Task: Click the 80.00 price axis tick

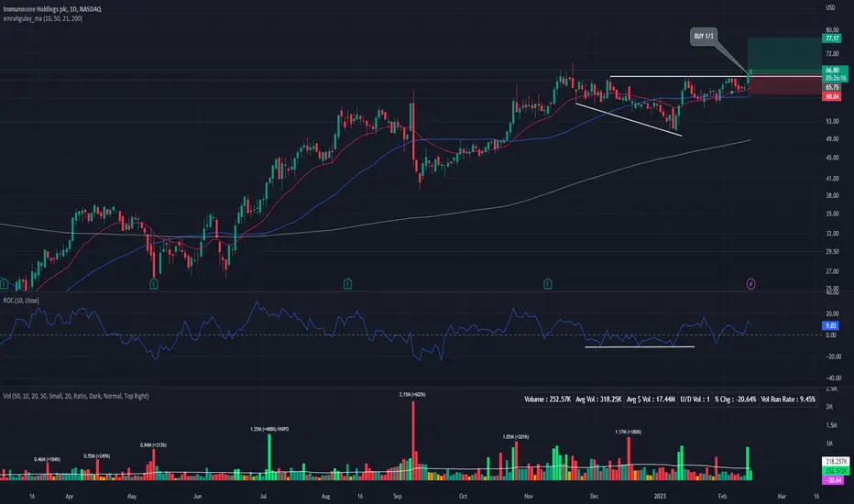Action: point(832,30)
